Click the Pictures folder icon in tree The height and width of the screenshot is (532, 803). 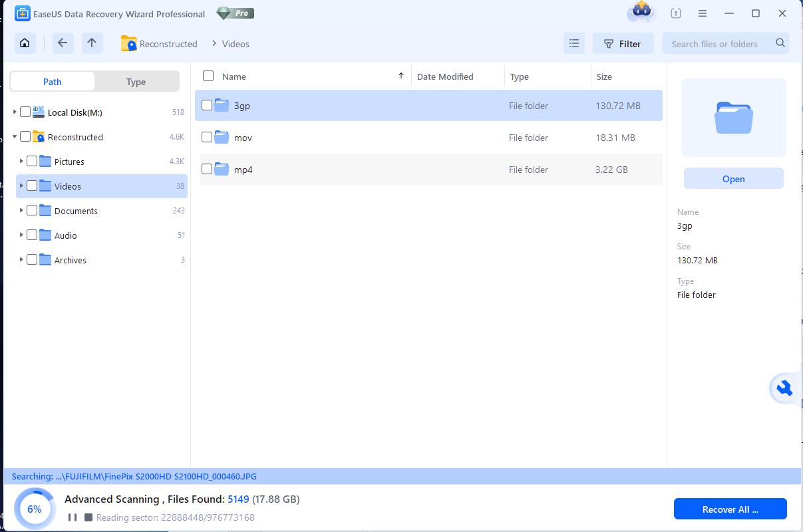coord(45,162)
